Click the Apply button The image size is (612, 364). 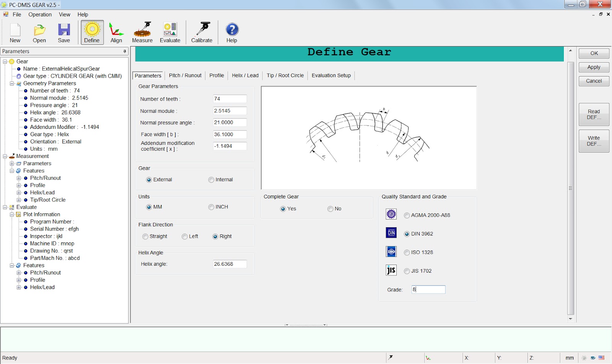pos(594,67)
